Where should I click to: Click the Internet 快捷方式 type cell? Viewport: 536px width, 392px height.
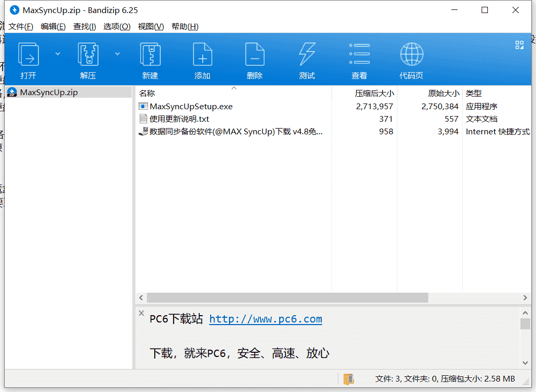click(x=497, y=132)
